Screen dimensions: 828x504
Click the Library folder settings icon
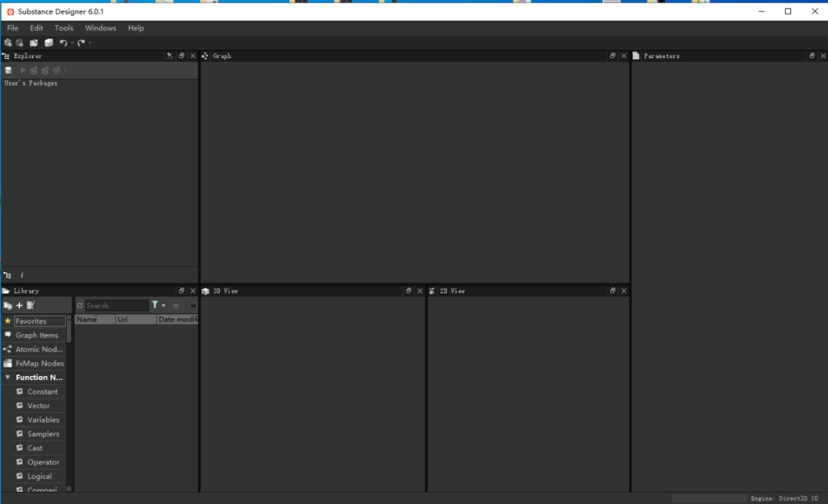point(8,306)
